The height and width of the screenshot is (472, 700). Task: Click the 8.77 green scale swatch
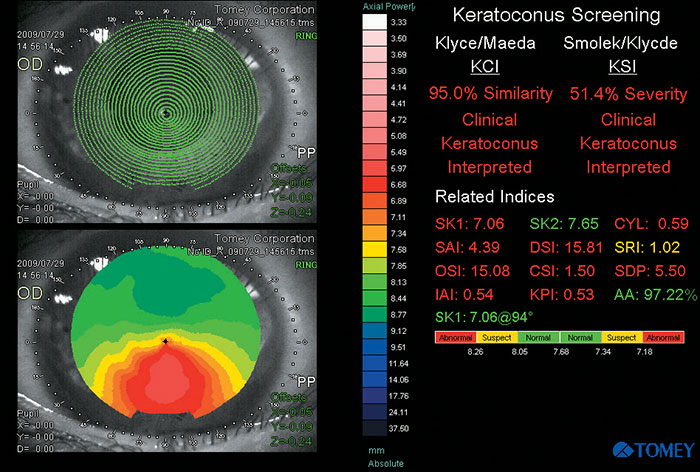(x=375, y=314)
